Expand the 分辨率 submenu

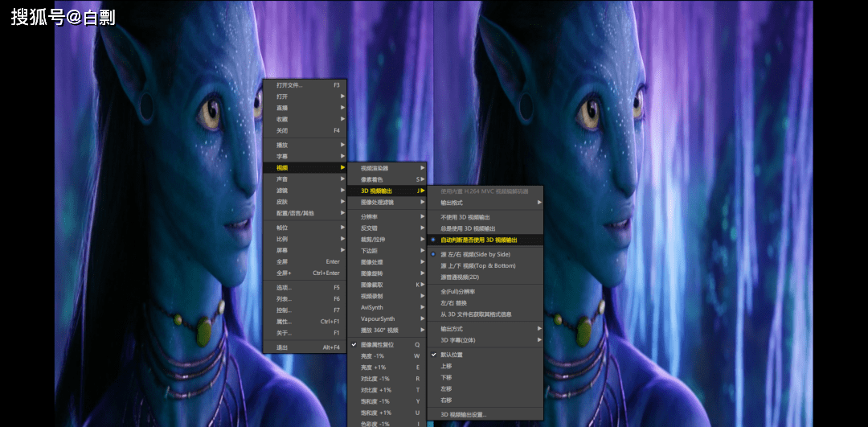(x=387, y=216)
